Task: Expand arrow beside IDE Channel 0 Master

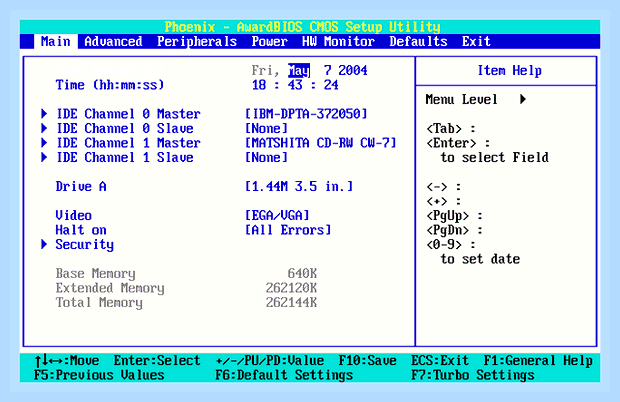Action: click(x=44, y=114)
